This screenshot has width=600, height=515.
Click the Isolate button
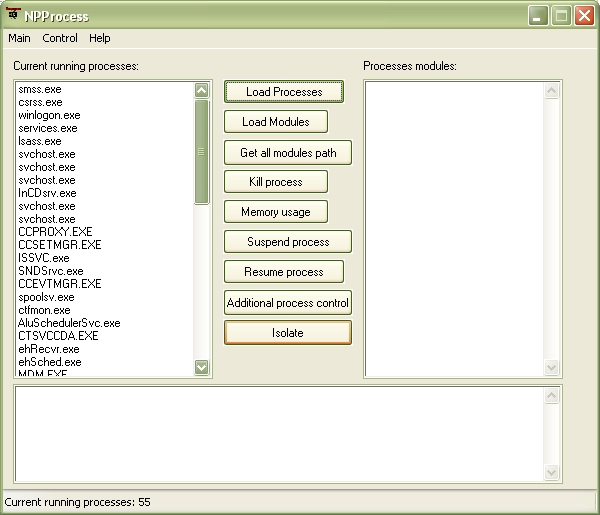[288, 332]
